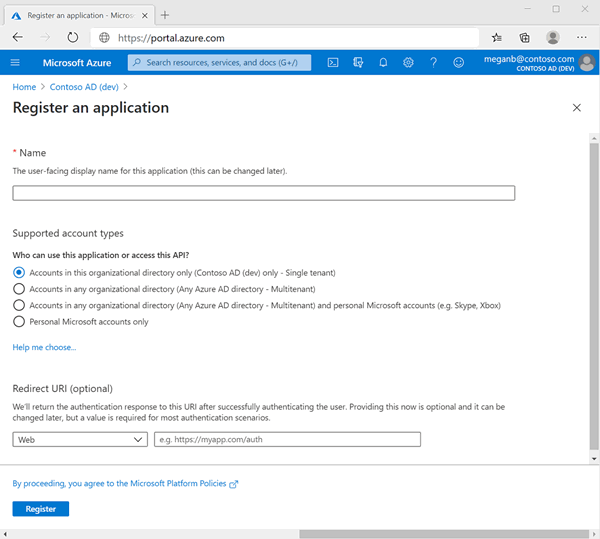The image size is (600, 539).
Task: Open the Help question mark icon
Action: click(433, 62)
